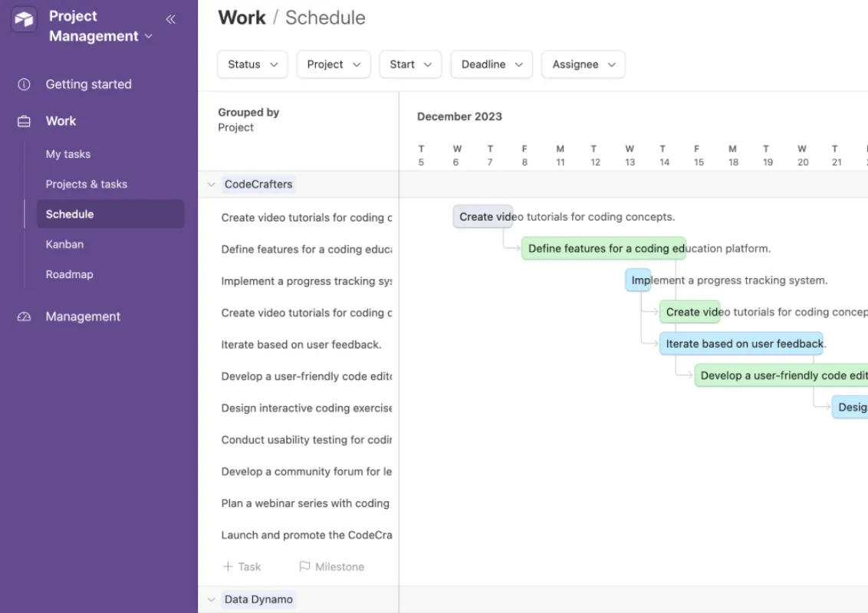Click the Management icon in the sidebar
The image size is (868, 613).
click(x=24, y=316)
